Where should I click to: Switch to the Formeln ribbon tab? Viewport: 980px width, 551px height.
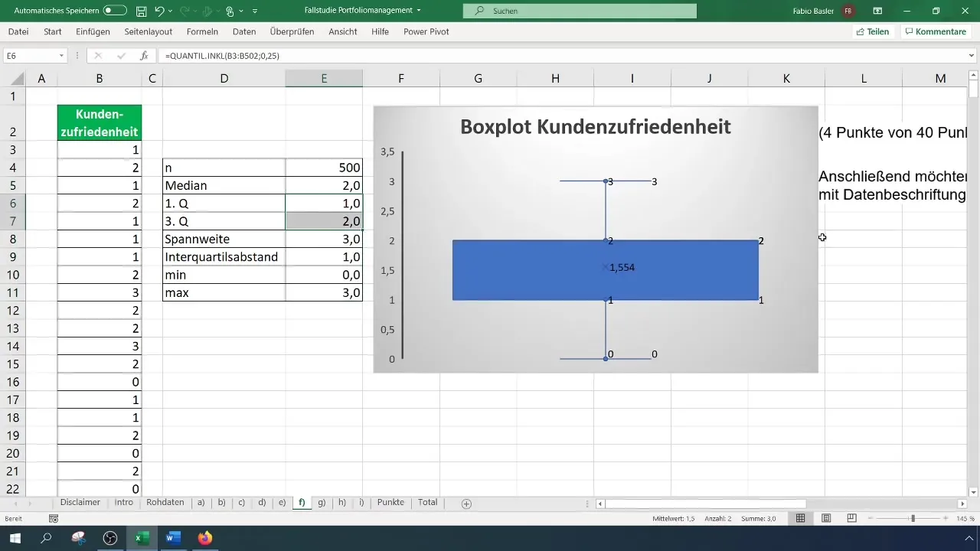202,31
